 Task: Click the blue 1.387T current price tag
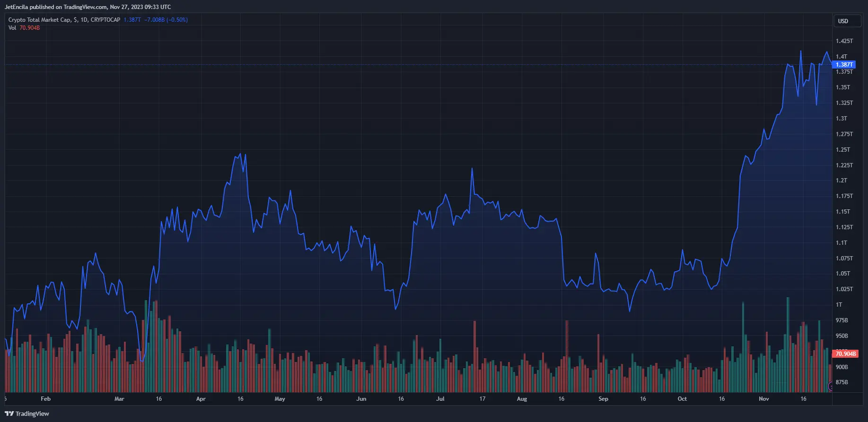844,65
